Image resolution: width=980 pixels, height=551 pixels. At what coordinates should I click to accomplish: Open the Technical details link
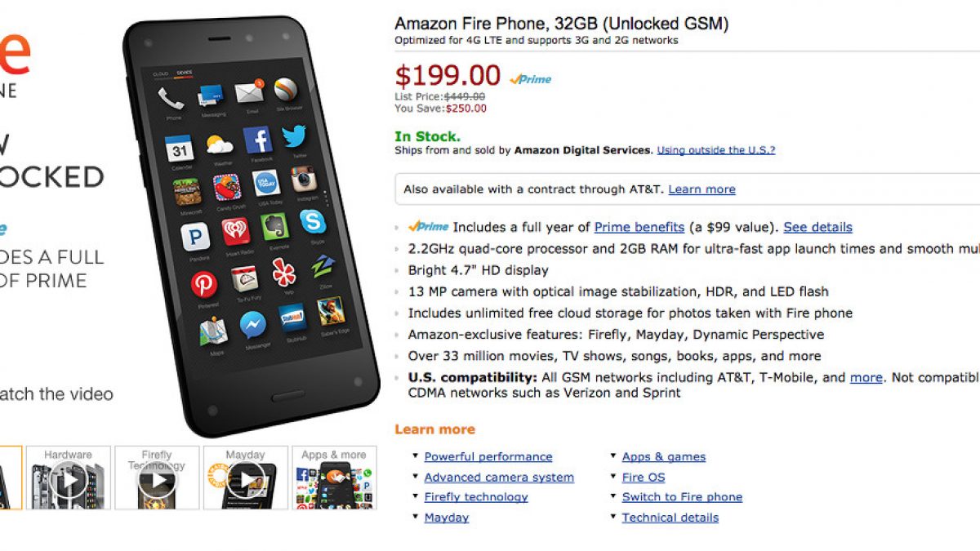(x=670, y=518)
